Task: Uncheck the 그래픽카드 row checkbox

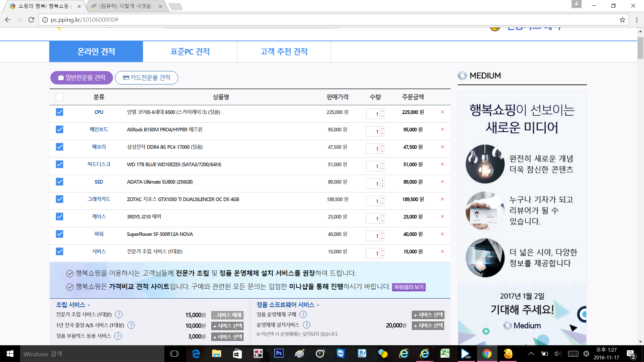Action: pyautogui.click(x=59, y=199)
